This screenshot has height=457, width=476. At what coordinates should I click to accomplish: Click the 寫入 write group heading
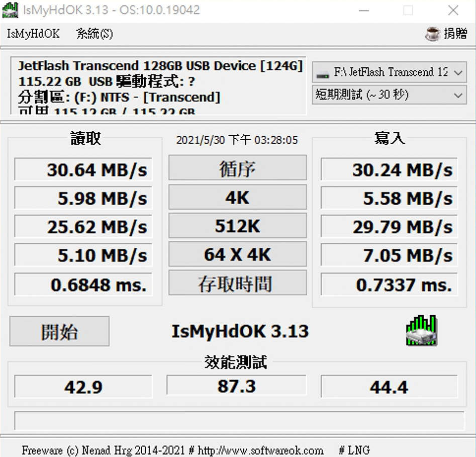pos(390,138)
